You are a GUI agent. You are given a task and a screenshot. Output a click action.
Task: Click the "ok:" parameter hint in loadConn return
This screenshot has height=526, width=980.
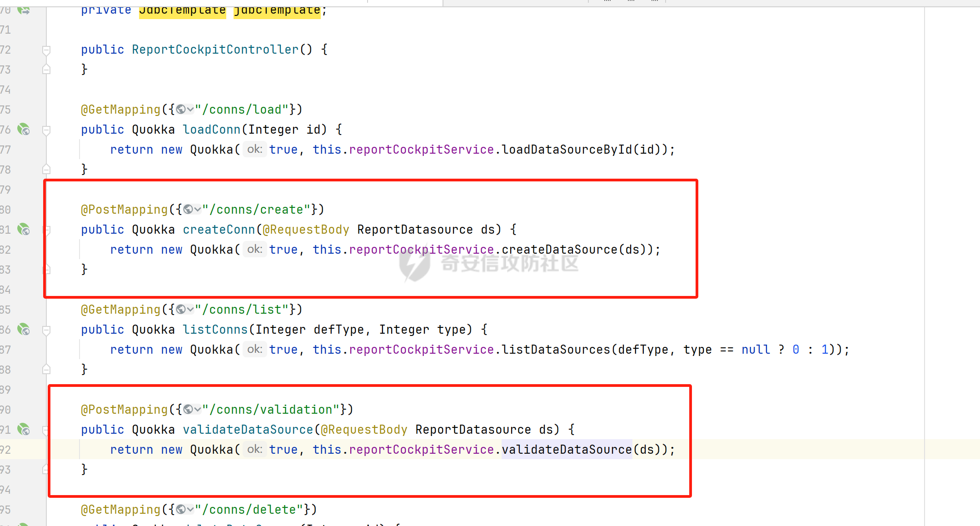254,150
